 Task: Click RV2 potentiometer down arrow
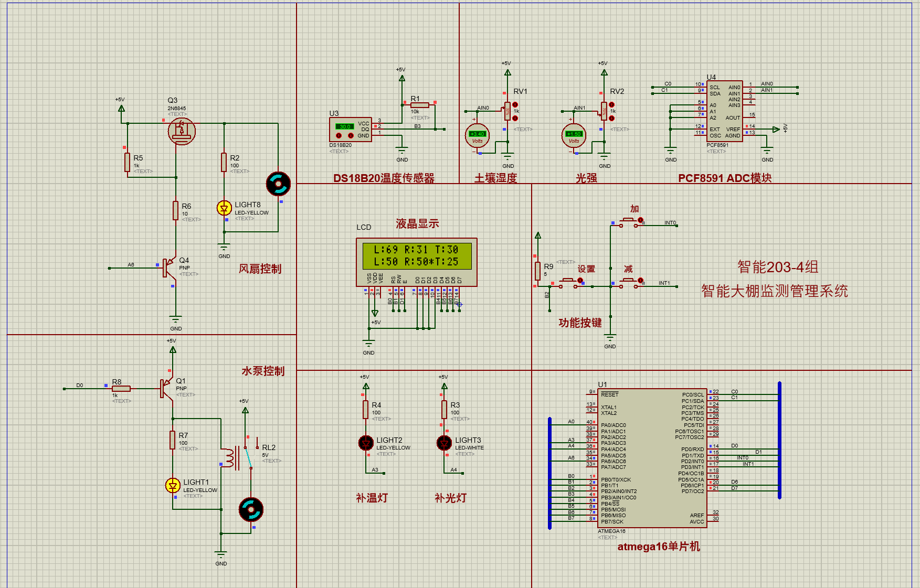tap(611, 118)
